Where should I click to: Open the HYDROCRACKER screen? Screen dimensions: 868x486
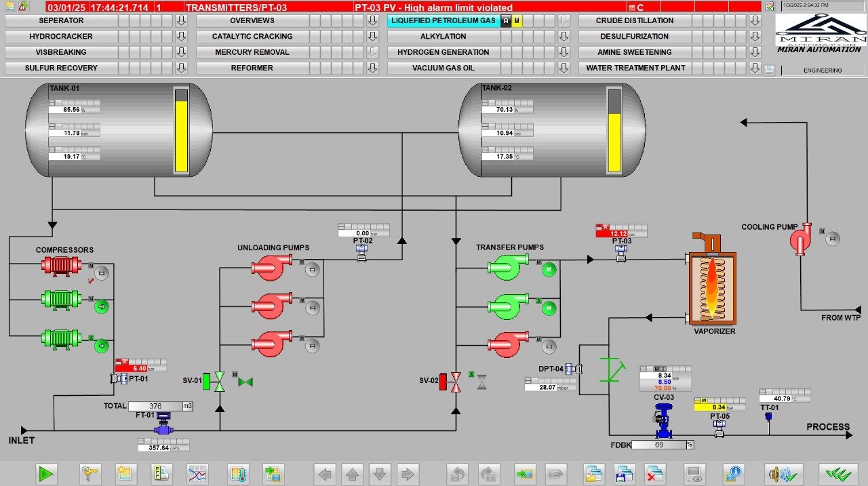(61, 37)
